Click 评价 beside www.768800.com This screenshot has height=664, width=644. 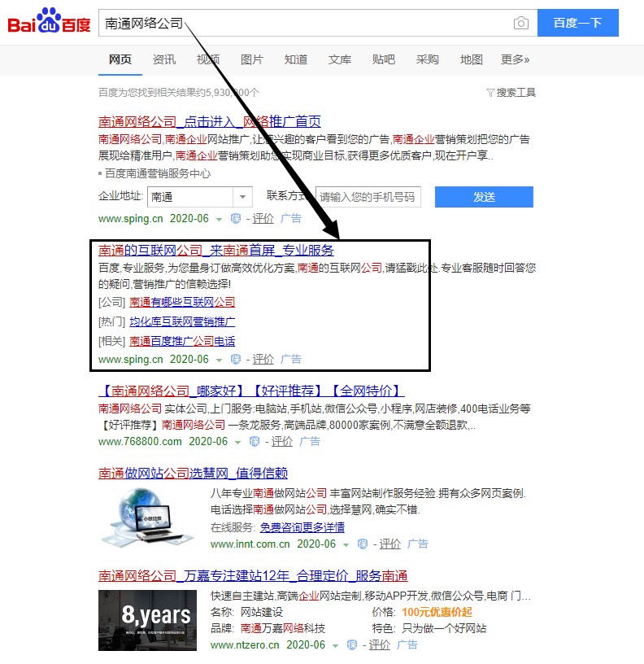[282, 442]
